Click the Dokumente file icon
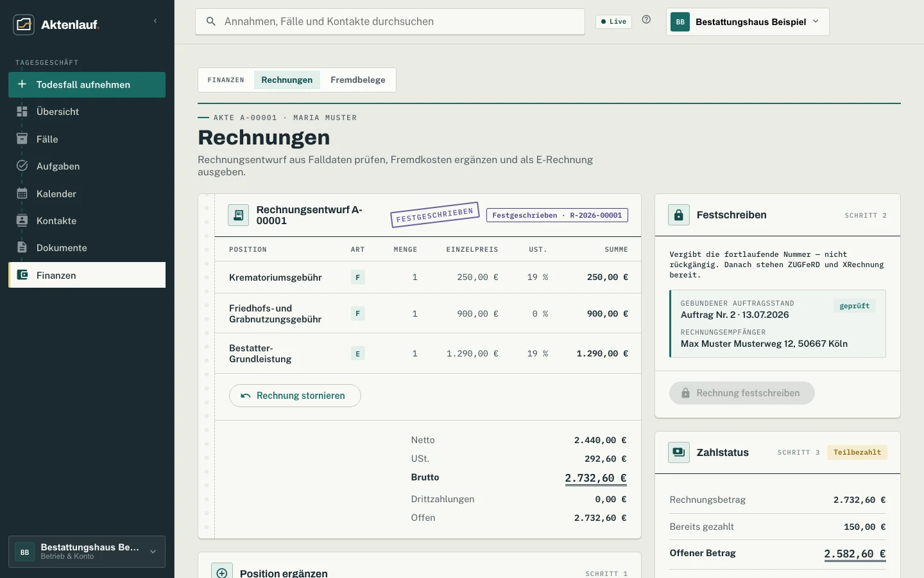This screenshot has height=578, width=924. [22, 247]
